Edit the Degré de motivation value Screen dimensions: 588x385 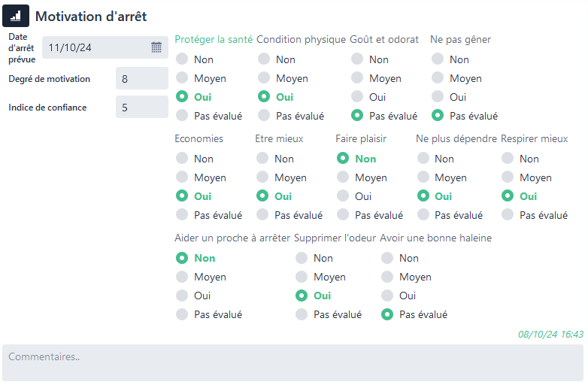coord(141,79)
